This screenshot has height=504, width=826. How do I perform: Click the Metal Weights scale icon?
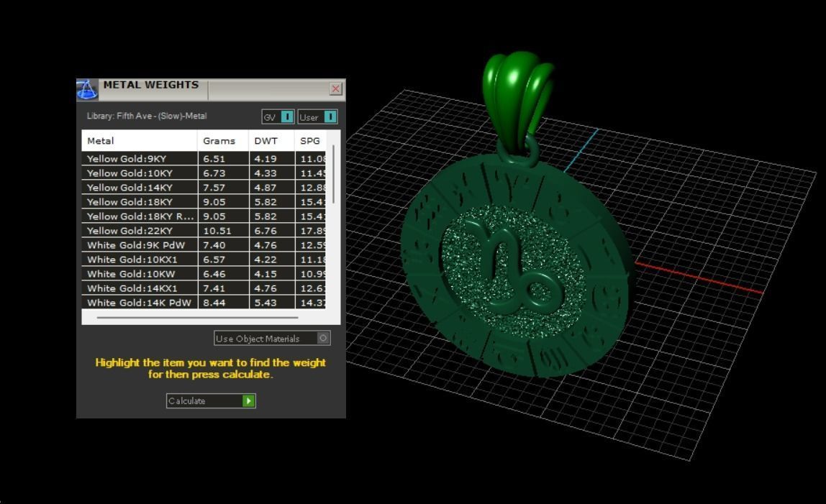88,88
